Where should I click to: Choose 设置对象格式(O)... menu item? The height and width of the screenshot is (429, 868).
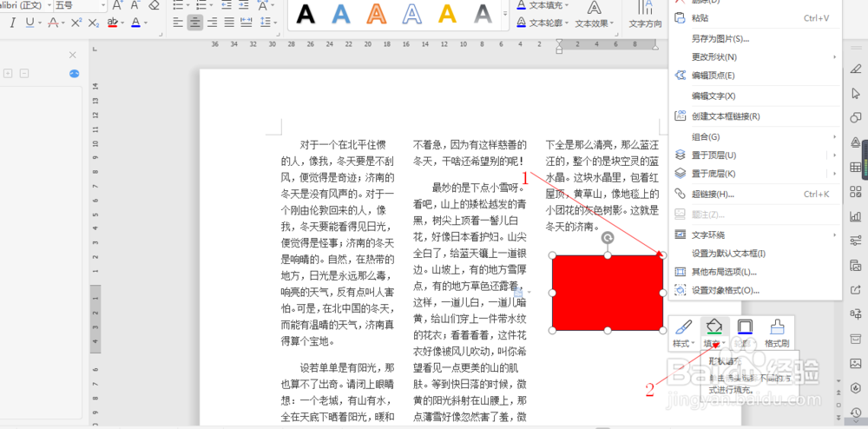754,290
